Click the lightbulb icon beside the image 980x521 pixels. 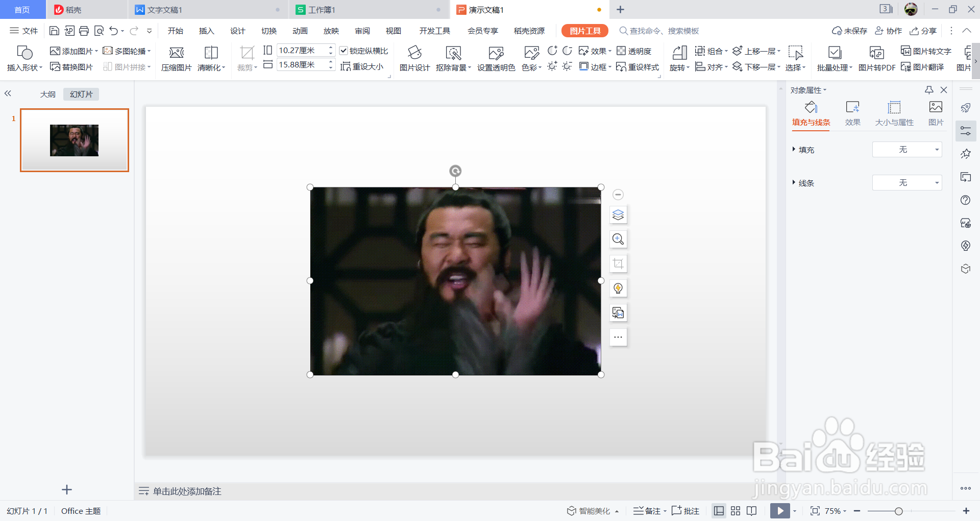tap(618, 288)
